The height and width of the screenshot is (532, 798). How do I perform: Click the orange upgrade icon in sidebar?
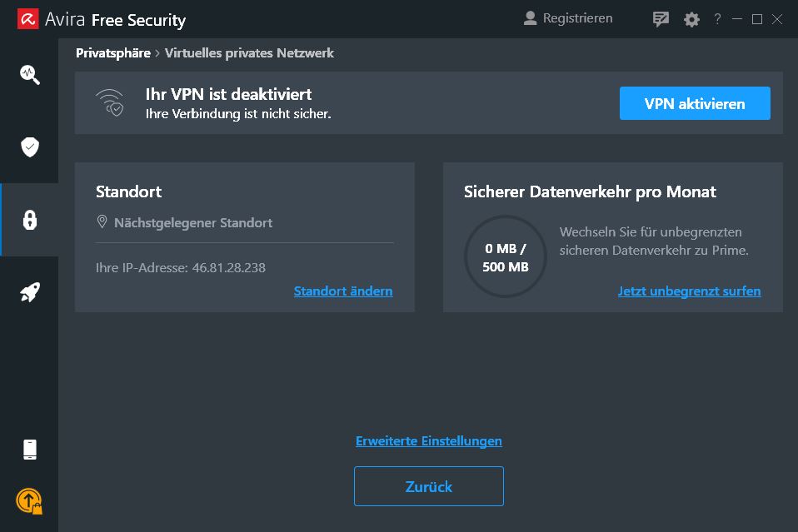click(x=29, y=501)
